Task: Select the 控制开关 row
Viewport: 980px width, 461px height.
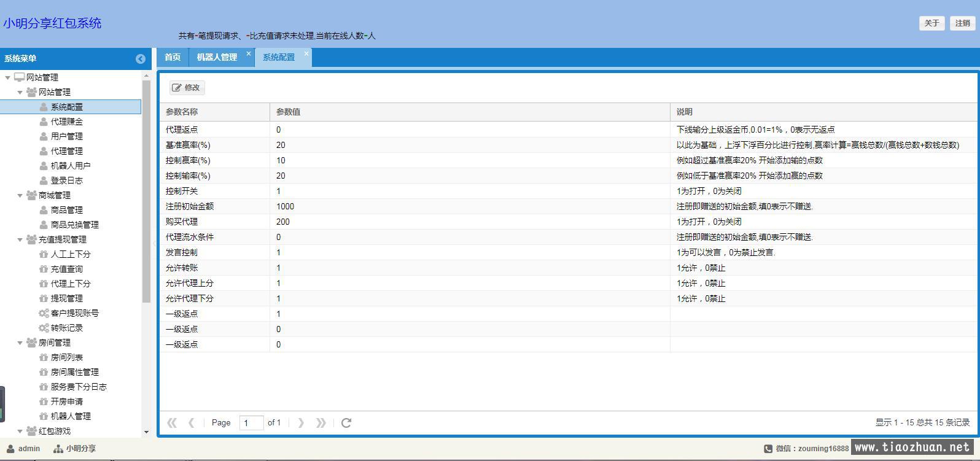Action: pyautogui.click(x=568, y=191)
